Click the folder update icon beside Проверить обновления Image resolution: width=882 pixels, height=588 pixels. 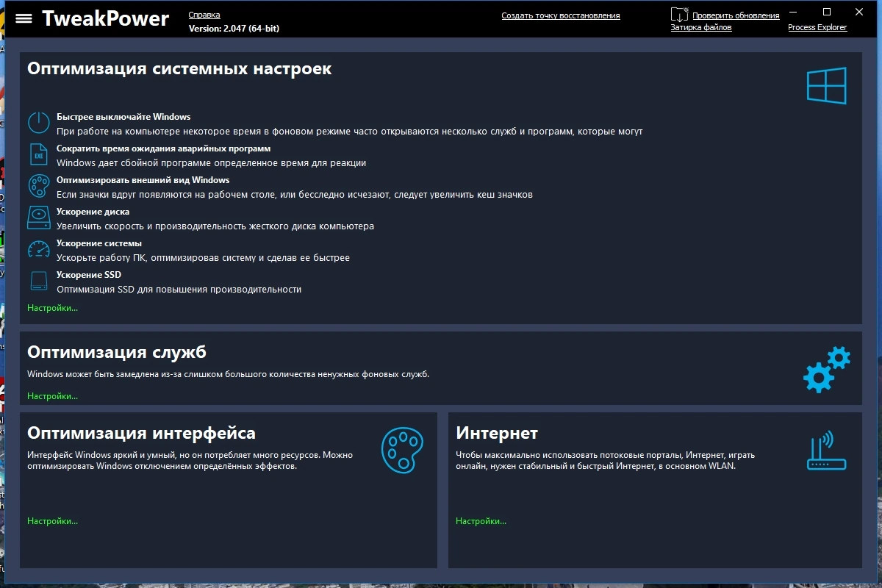pos(680,15)
